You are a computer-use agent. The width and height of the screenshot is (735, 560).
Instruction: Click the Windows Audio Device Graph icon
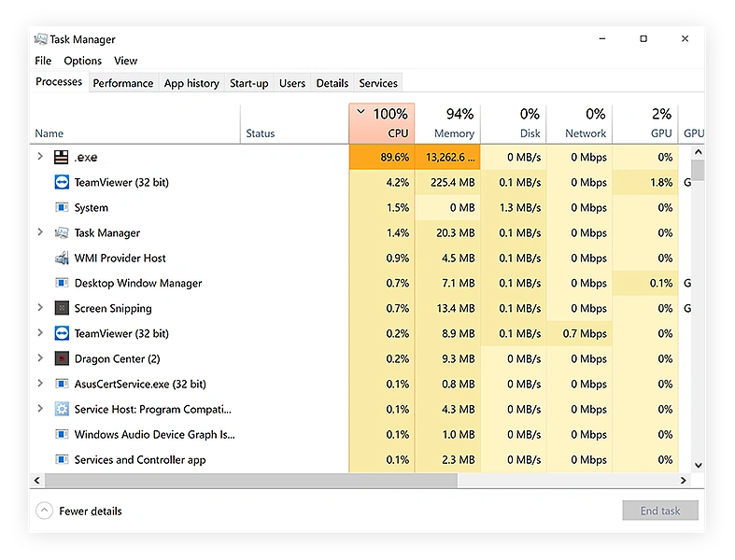coord(62,435)
